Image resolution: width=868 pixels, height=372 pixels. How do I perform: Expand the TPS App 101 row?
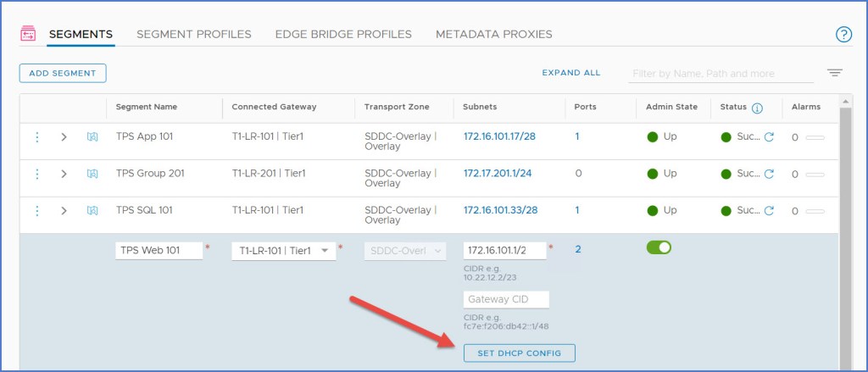point(64,136)
